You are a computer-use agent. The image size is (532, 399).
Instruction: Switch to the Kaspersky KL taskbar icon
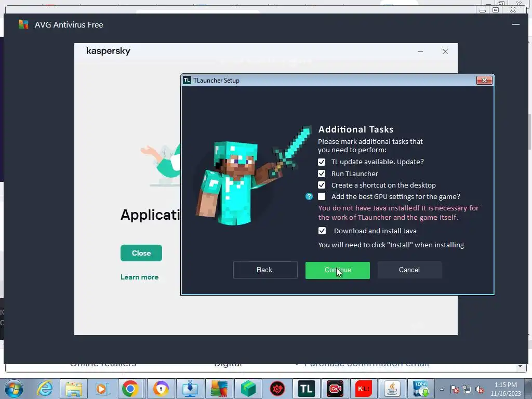(364, 389)
